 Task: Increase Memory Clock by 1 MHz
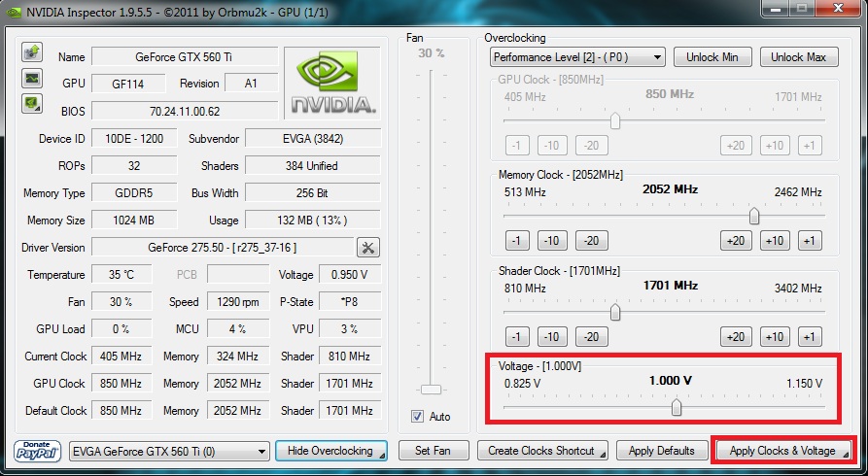[x=810, y=241]
